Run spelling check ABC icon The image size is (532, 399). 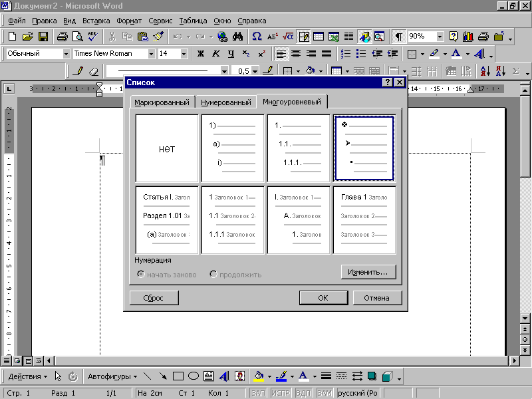point(92,37)
